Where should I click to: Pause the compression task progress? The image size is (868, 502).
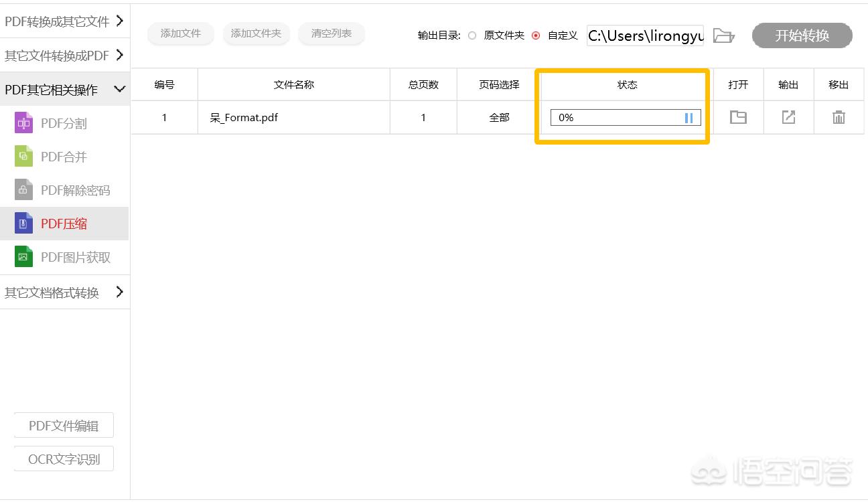coord(689,117)
